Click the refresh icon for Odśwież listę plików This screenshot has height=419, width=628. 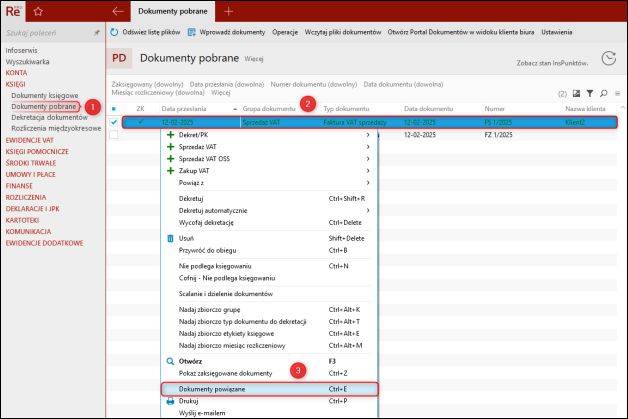tap(113, 32)
